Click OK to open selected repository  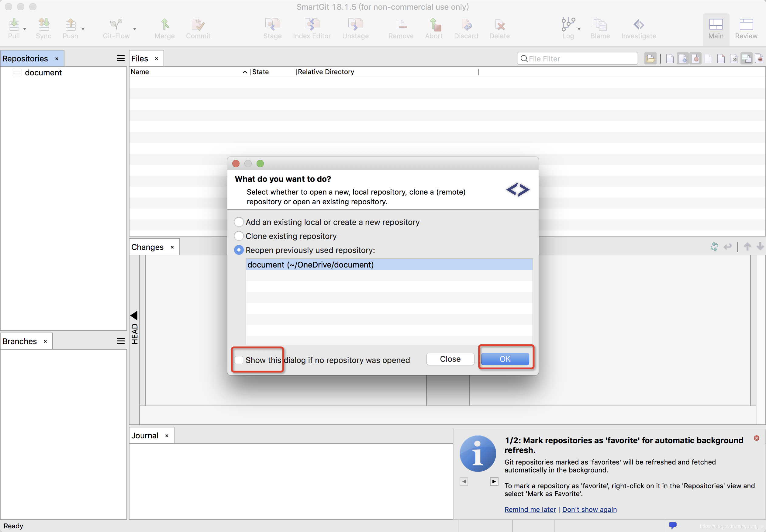click(x=503, y=358)
